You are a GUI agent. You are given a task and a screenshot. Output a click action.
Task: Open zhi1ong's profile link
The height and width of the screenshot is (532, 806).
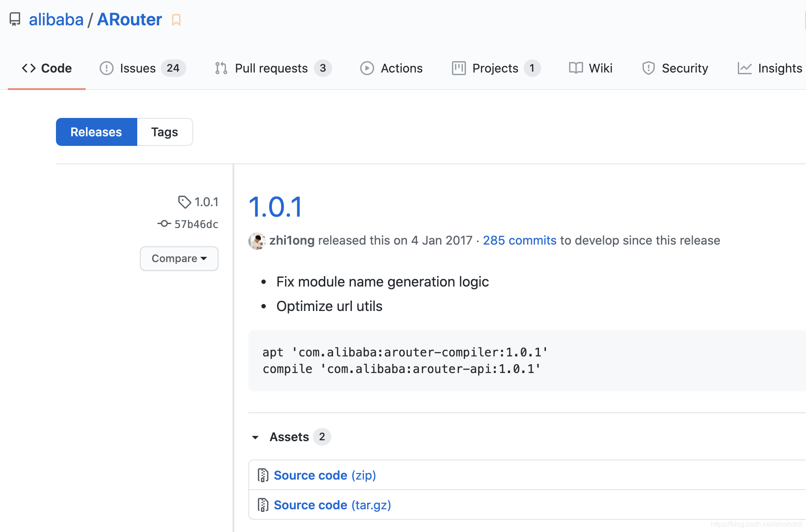coord(292,240)
